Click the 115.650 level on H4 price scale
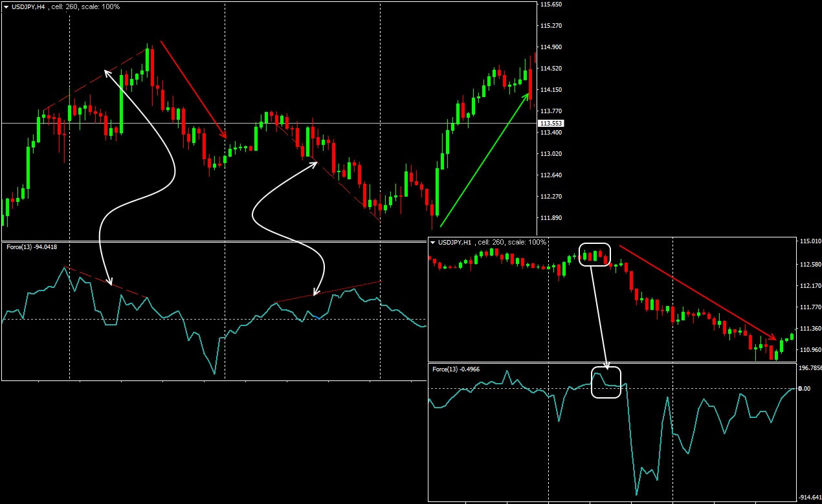Image resolution: width=822 pixels, height=504 pixels. (x=551, y=5)
